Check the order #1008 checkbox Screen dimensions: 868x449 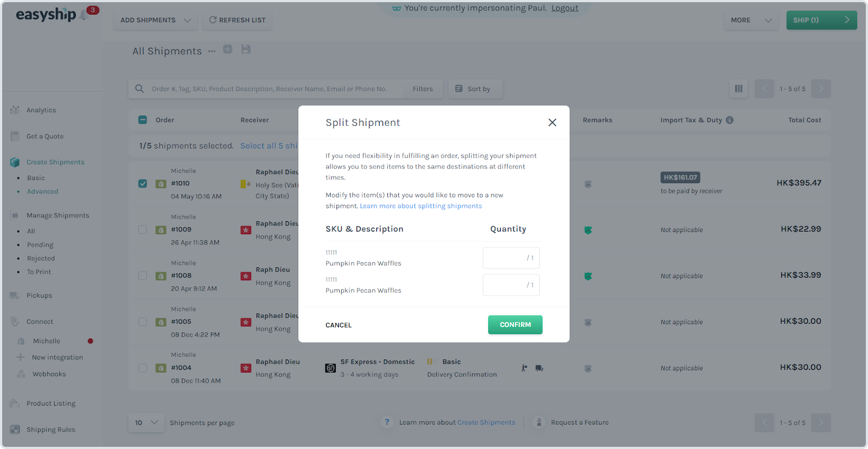(143, 275)
